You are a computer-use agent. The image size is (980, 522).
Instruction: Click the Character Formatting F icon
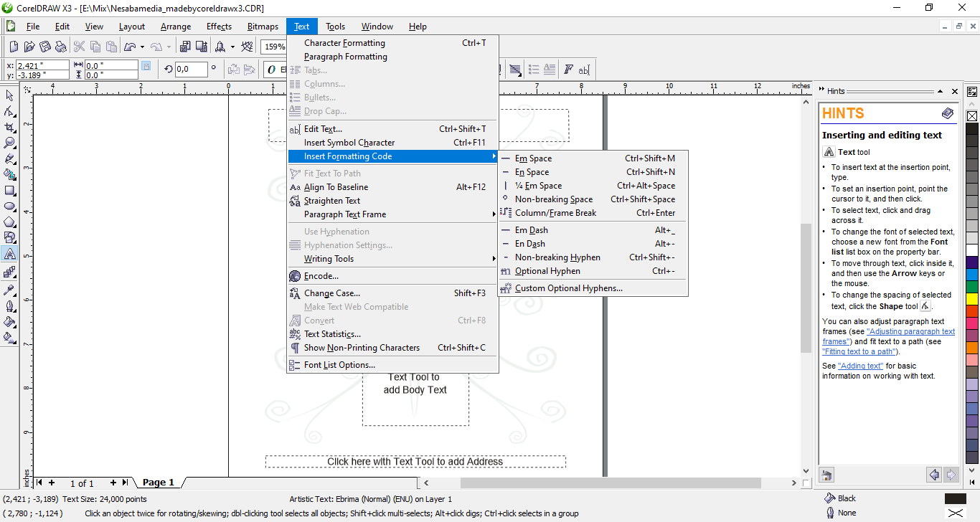coord(568,70)
